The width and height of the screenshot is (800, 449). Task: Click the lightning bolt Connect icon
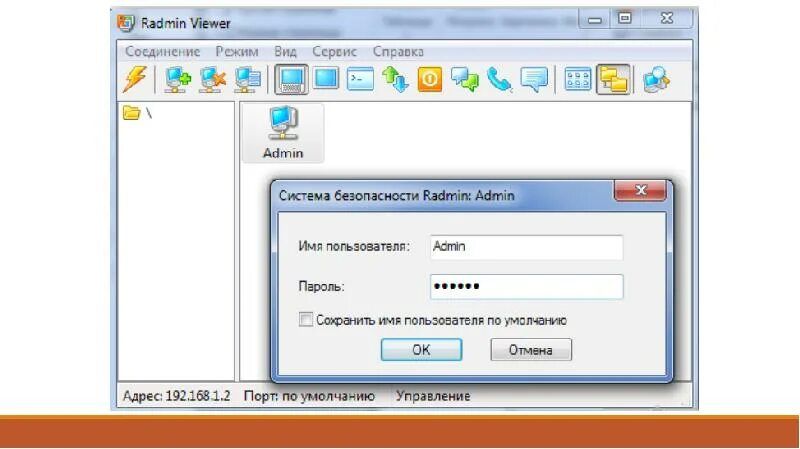point(135,79)
